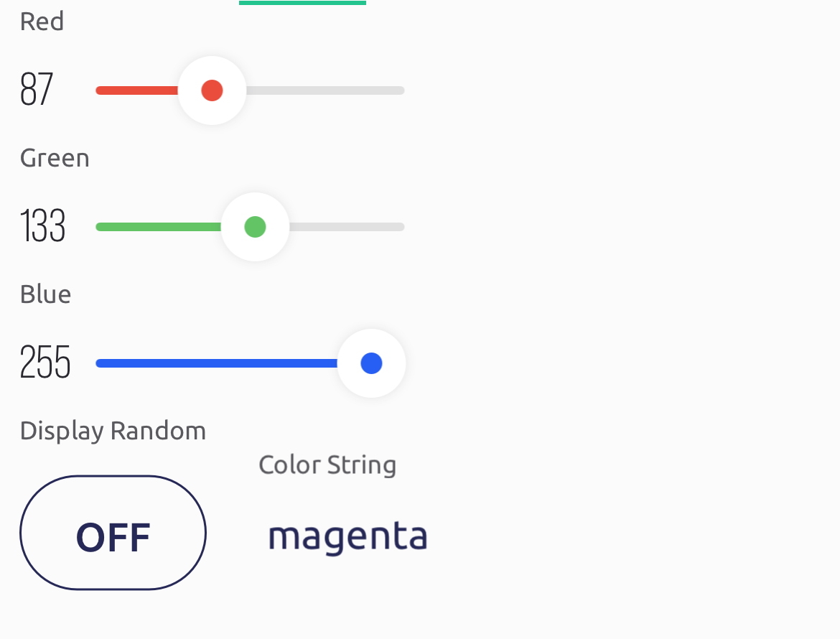This screenshot has height=639, width=840.
Task: Click the blue dot inside the Blue knob
Action: coord(371,363)
